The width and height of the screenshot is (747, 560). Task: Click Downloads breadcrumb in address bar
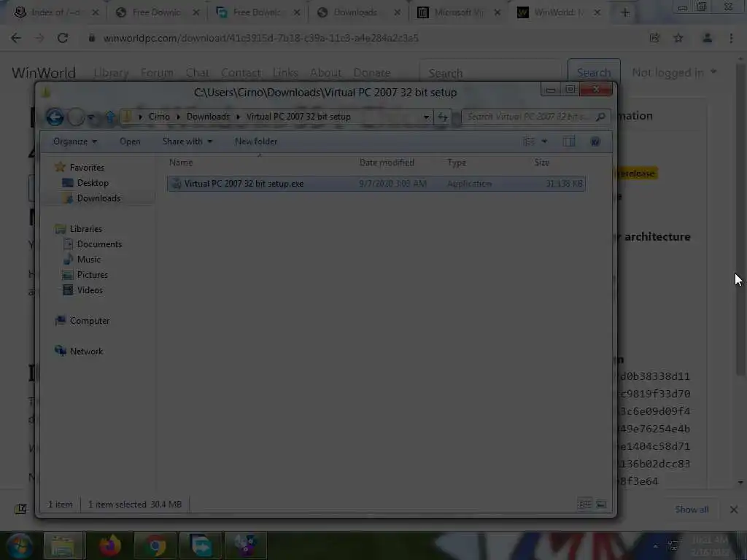[208, 117]
